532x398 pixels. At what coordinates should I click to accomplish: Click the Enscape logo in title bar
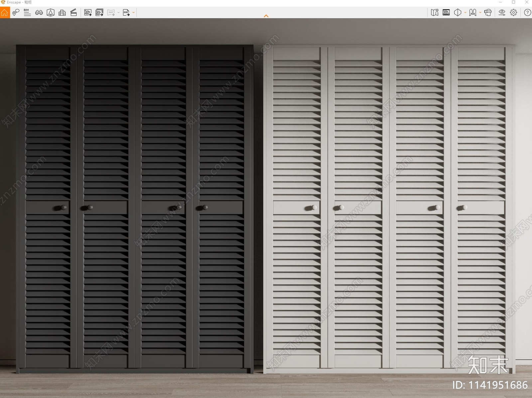point(3,2)
